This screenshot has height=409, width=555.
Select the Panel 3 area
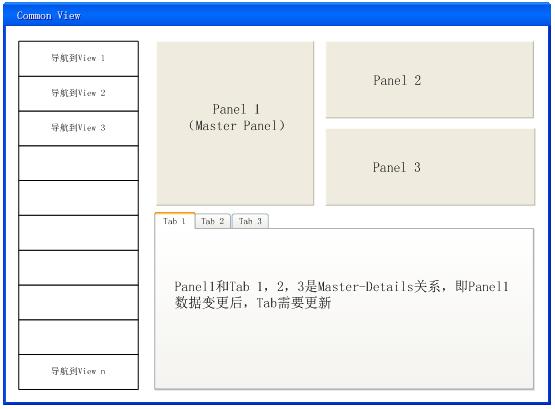[430, 167]
